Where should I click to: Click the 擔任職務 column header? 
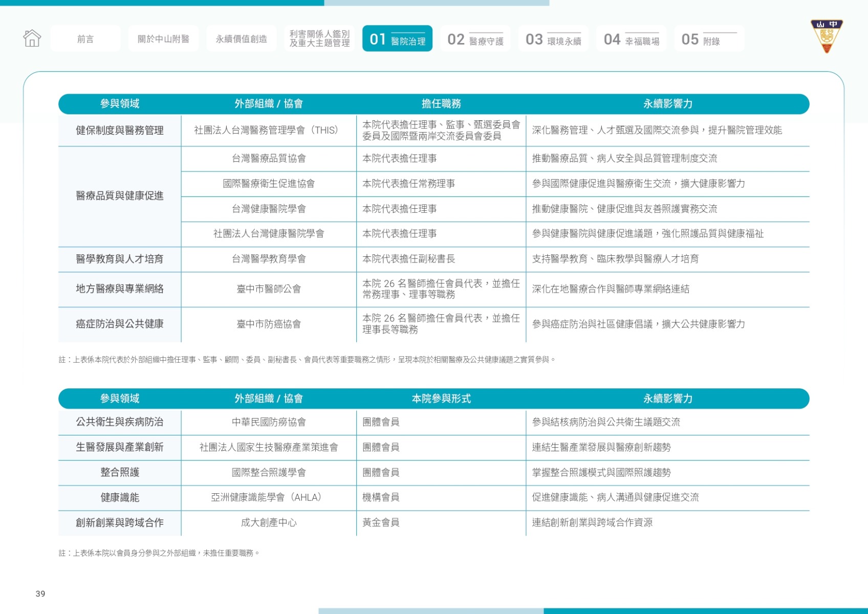(441, 104)
